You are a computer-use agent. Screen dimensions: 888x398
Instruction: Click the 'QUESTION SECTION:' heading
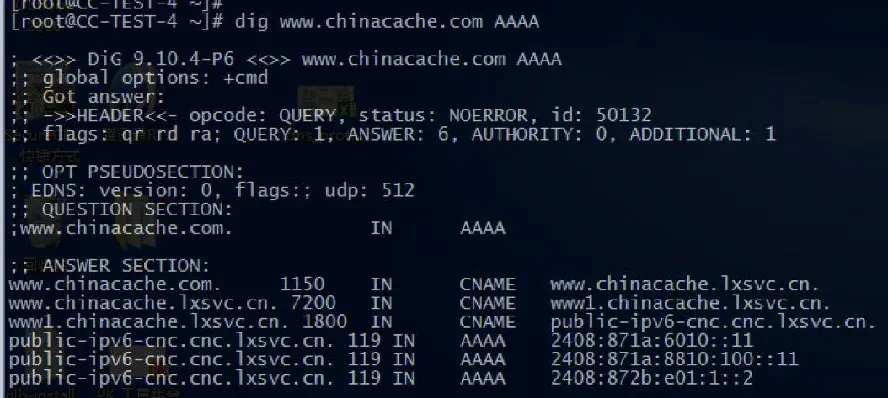137,209
